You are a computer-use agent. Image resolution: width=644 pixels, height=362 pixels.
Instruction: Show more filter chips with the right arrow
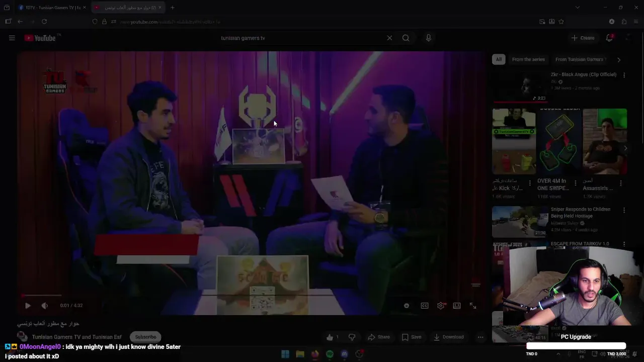tap(619, 59)
